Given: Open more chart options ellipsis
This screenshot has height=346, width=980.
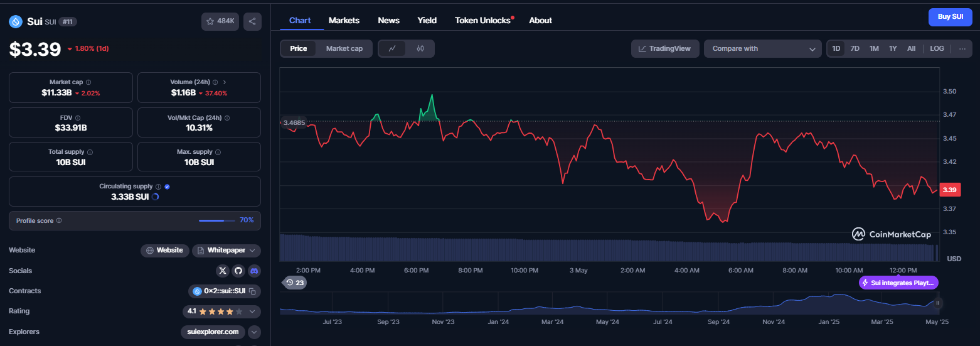Looking at the screenshot, I should 962,48.
